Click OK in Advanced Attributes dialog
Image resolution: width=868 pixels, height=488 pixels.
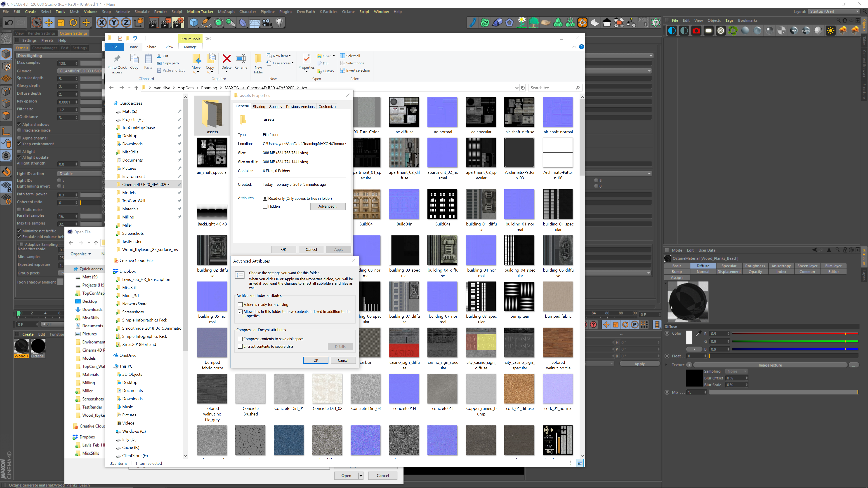(316, 360)
